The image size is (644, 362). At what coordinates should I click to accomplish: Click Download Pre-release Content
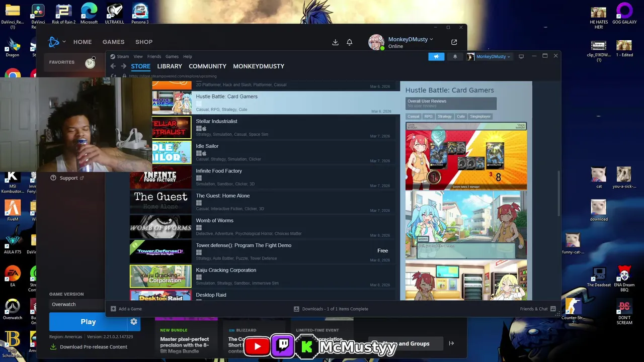coord(89,347)
